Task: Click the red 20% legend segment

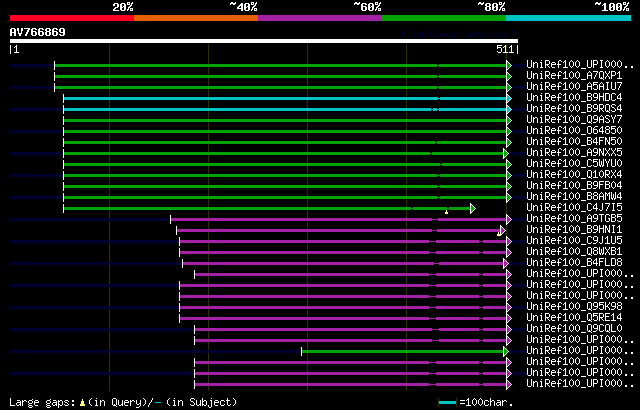Action: (x=72, y=18)
